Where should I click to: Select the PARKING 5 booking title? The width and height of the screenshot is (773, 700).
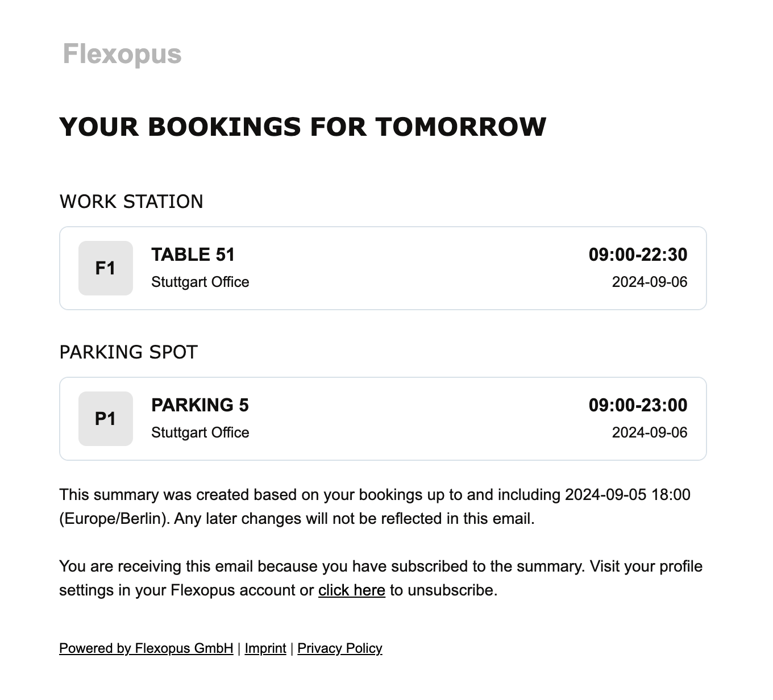200,405
